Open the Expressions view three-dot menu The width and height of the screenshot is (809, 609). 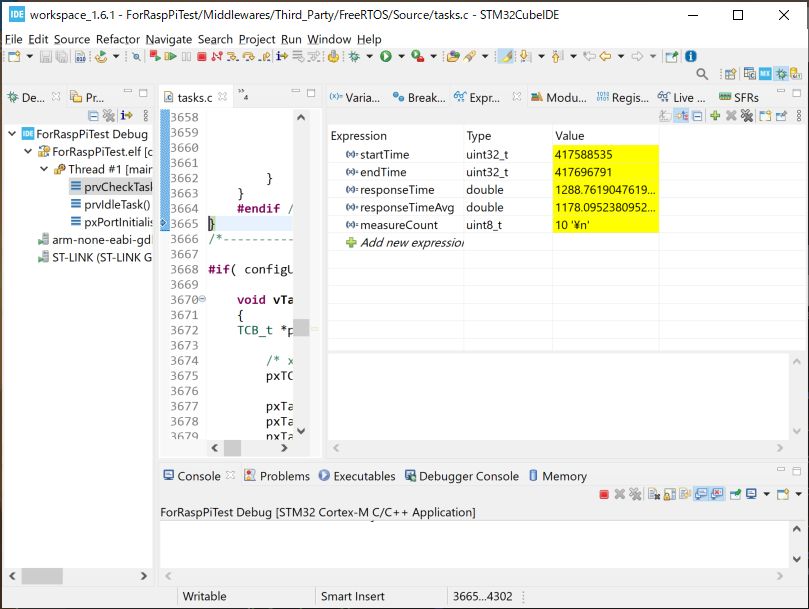[799, 116]
